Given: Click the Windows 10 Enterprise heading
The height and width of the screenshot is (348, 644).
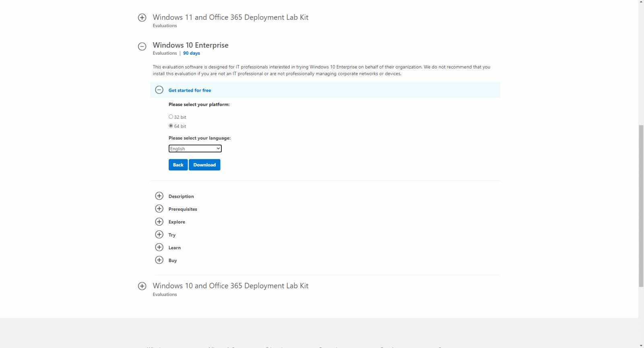Looking at the screenshot, I should [x=190, y=45].
